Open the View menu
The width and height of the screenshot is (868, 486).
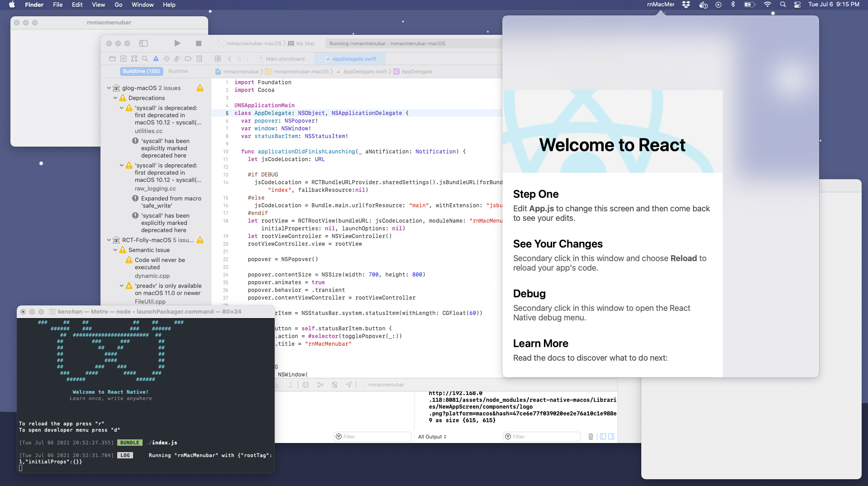[99, 5]
